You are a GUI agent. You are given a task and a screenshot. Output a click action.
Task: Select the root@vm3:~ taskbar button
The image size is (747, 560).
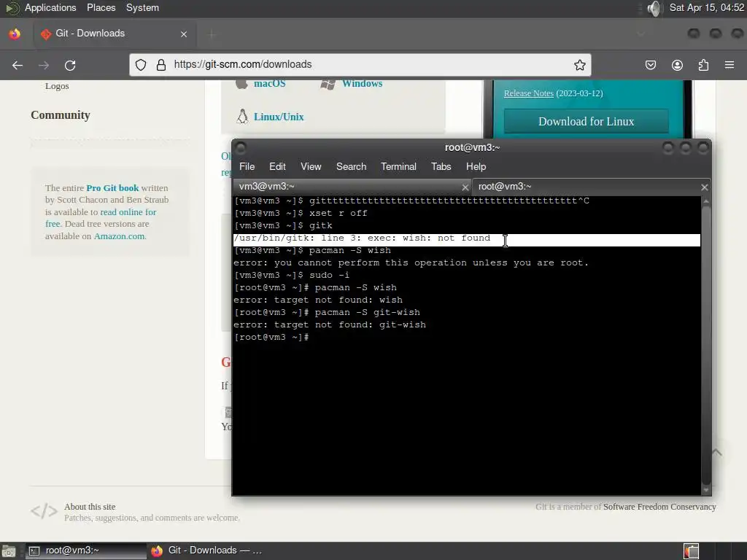[x=86, y=551]
